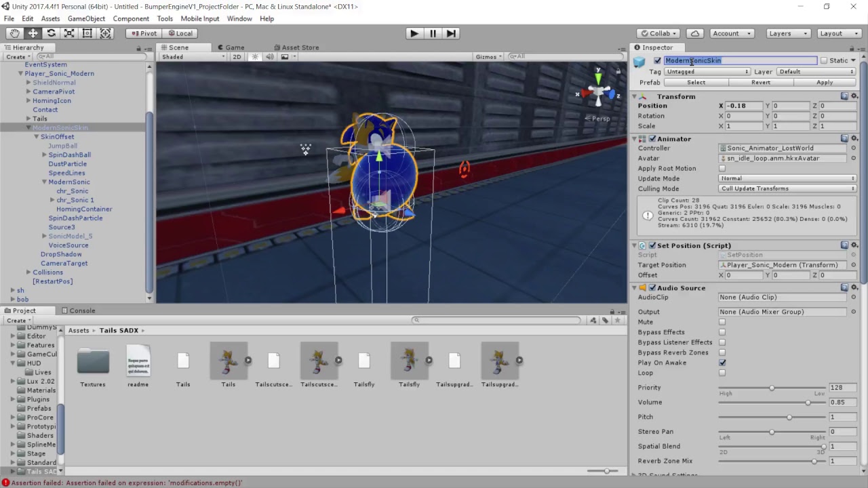Toggle the Static checkbox
Screen dimensions: 868x488
click(824, 60)
